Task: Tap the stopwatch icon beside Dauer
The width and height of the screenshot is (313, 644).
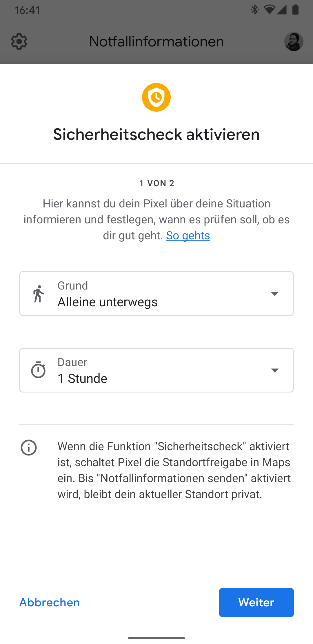Action: click(38, 370)
